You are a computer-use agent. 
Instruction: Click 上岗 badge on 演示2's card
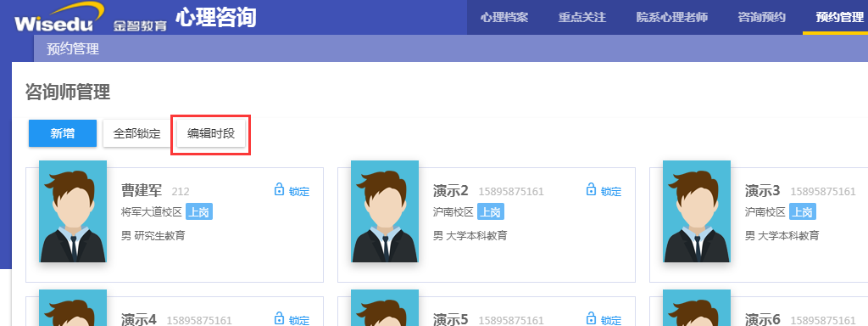click(x=490, y=211)
